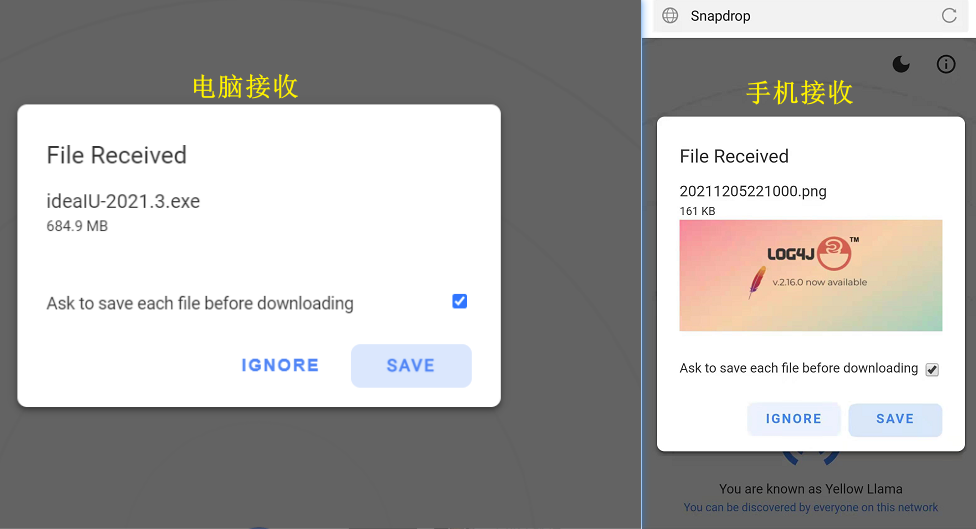Open the Snapdrop info icon

(946, 64)
